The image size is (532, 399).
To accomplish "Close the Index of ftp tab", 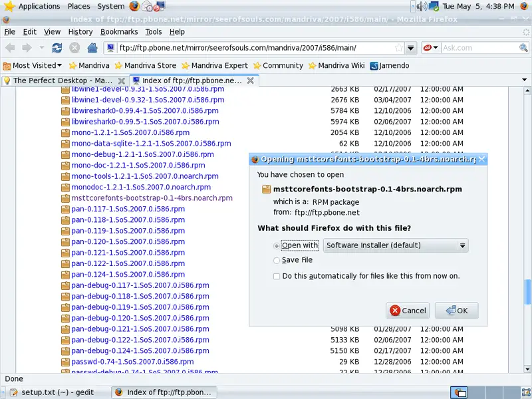I will 251,80.
